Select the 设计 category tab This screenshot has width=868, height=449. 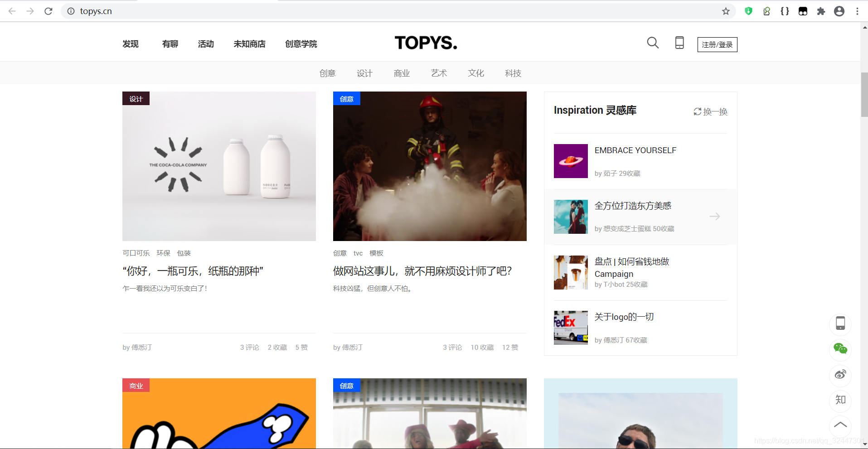click(364, 73)
